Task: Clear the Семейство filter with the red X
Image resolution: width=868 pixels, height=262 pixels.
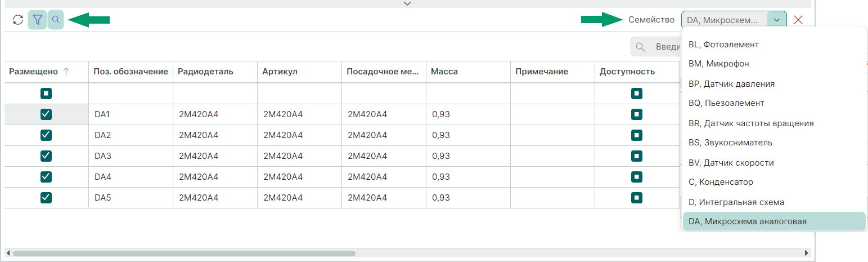Action: [x=798, y=20]
